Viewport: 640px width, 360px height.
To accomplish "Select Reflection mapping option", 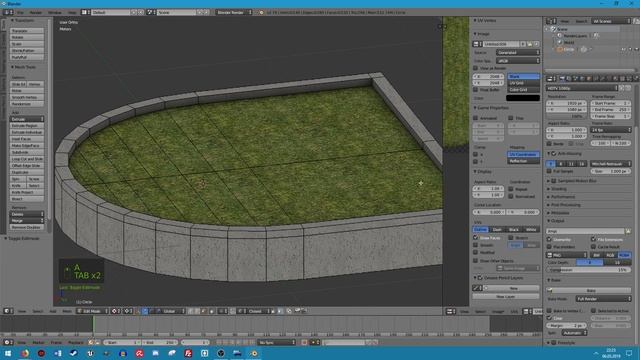I will pos(523,161).
